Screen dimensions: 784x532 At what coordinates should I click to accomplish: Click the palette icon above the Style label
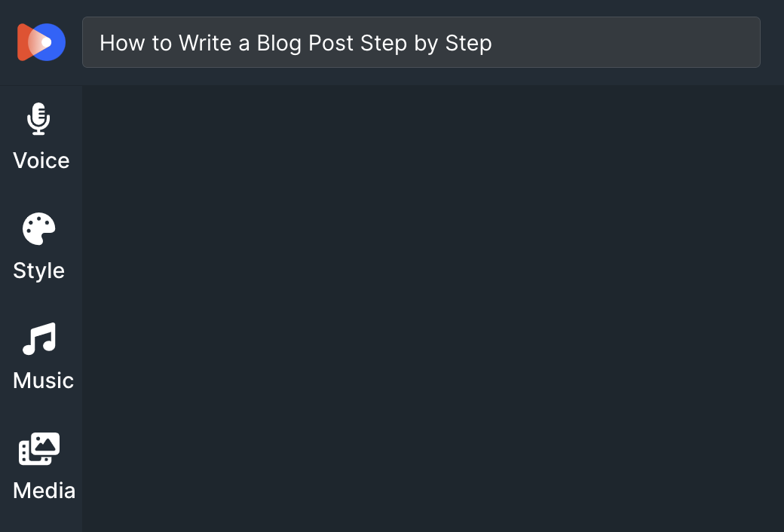click(x=38, y=229)
